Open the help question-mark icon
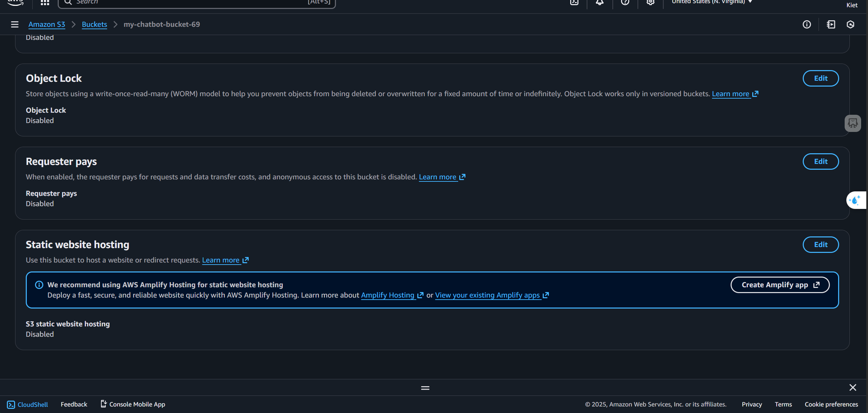Screen dimensions: 868x413 point(625,3)
